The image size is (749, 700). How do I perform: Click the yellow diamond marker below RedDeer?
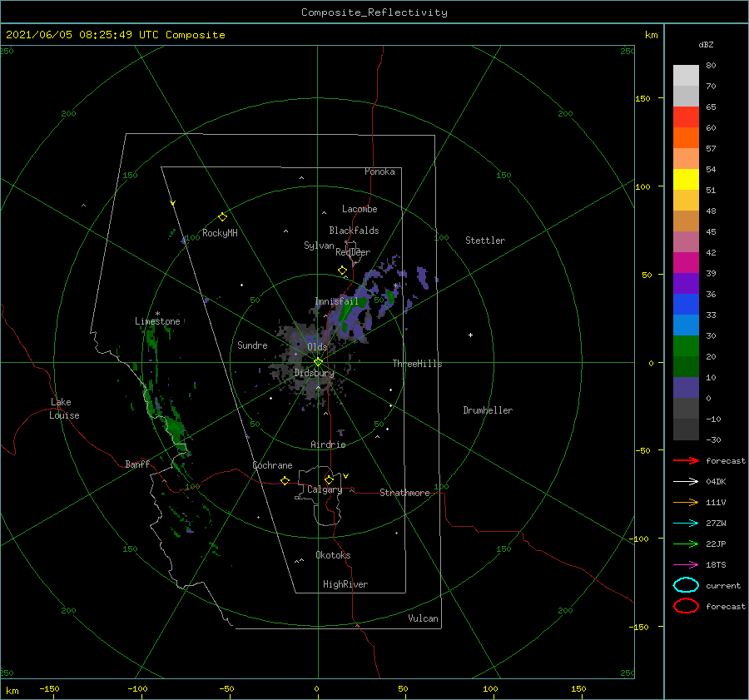(x=342, y=271)
